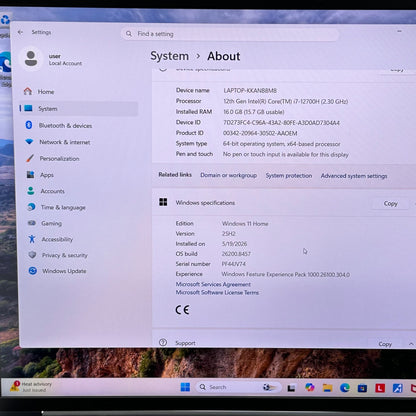This screenshot has height=416, width=416.
Task: Click the Windows Start button in taskbar
Action: [185, 387]
